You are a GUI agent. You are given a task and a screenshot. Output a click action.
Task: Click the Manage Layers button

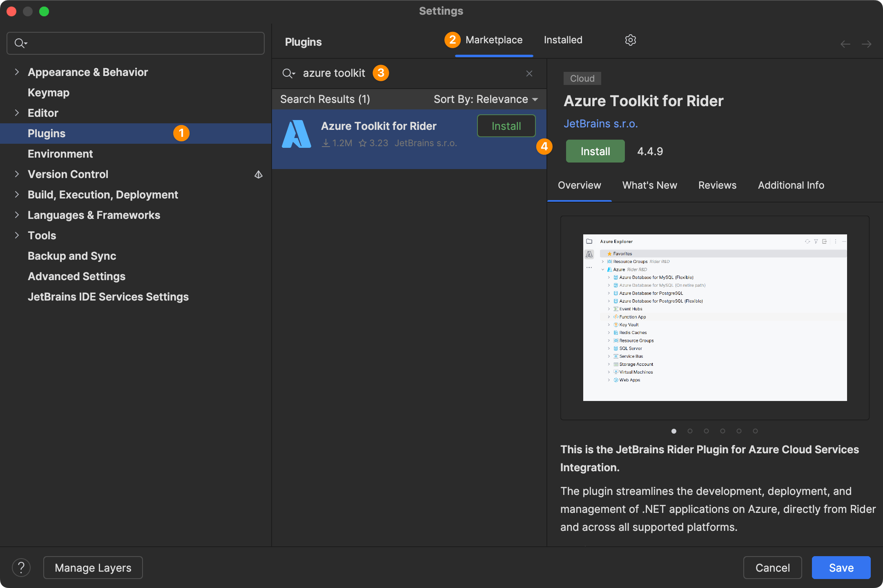pyautogui.click(x=93, y=568)
